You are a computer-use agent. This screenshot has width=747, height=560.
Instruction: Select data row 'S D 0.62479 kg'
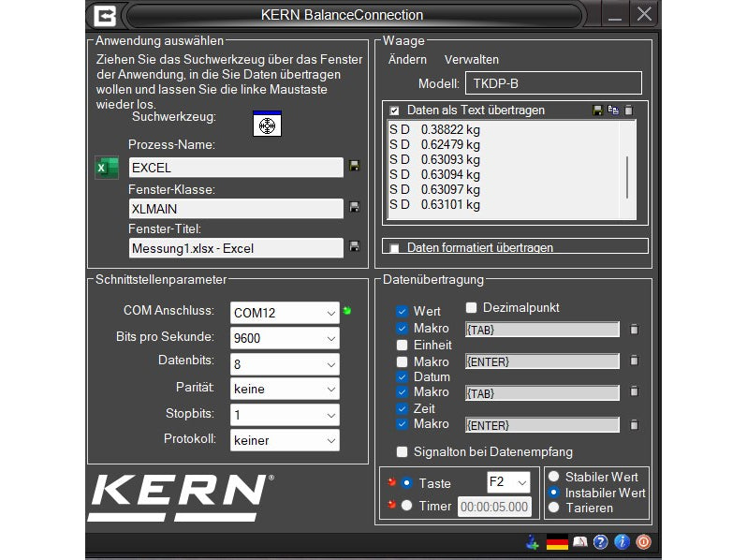434,144
